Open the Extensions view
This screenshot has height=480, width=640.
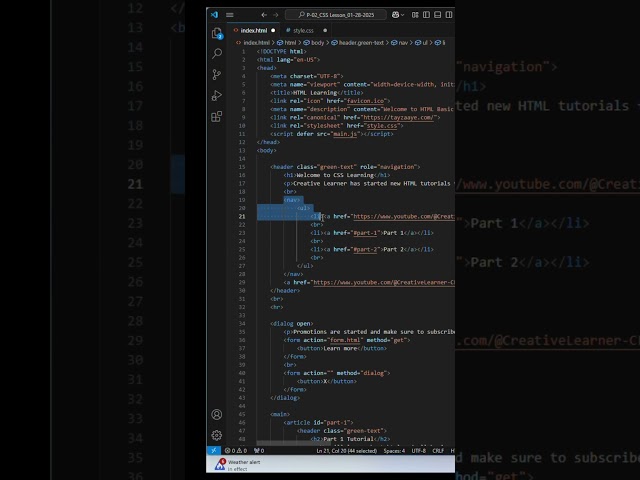(217, 117)
